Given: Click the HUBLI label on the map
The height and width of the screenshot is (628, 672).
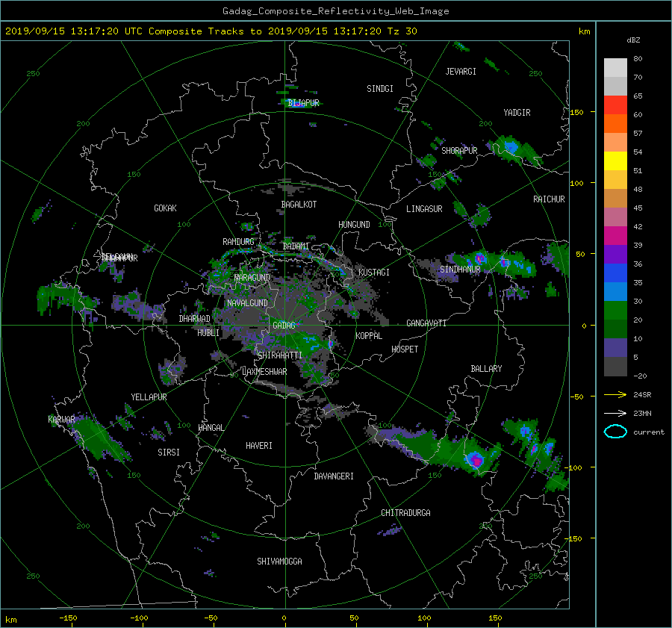Looking at the screenshot, I should tap(208, 332).
